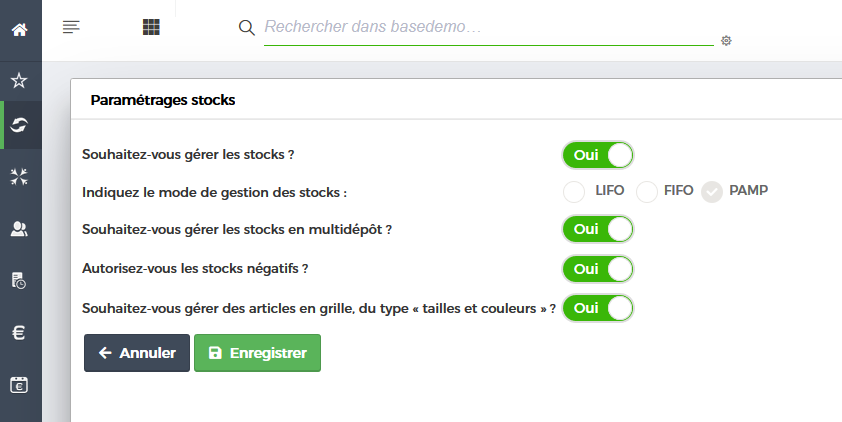This screenshot has width=842, height=422.
Task: Select the FIFO radio button
Action: (647, 191)
